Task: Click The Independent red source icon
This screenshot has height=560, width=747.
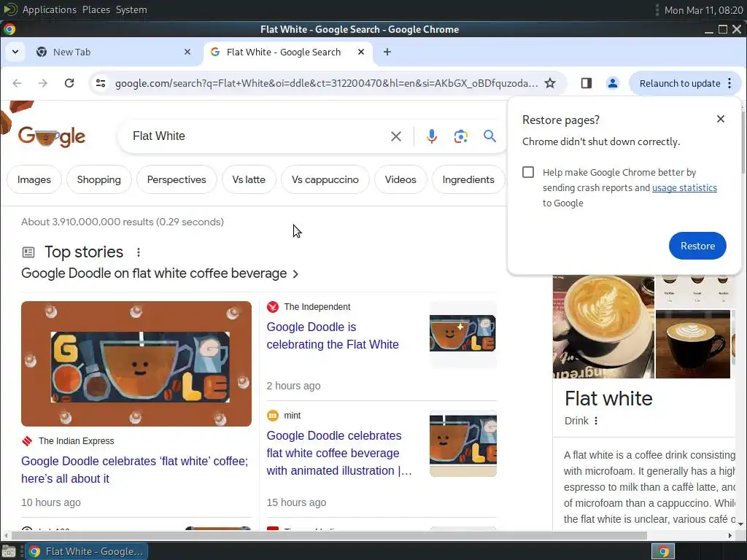Action: pyautogui.click(x=273, y=307)
